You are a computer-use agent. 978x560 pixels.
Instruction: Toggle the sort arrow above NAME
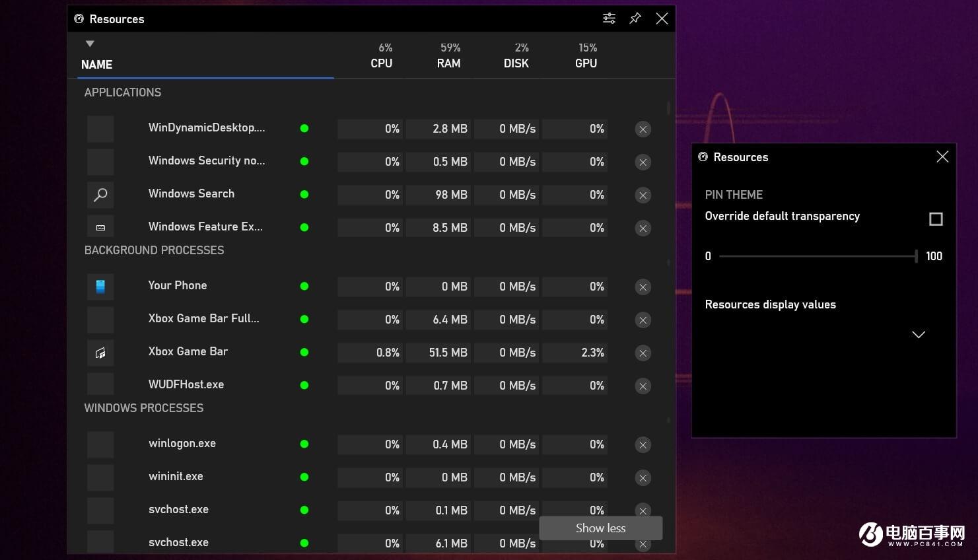90,44
